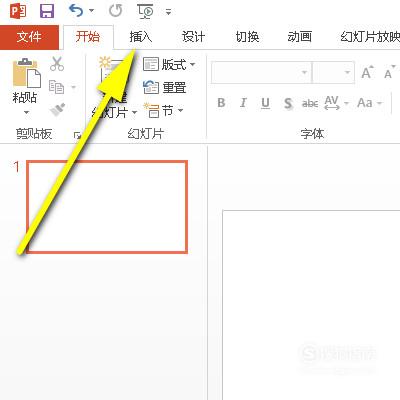Screen dimensions: 400x400
Task: Open the font size dropdown arrow
Action: (348, 72)
